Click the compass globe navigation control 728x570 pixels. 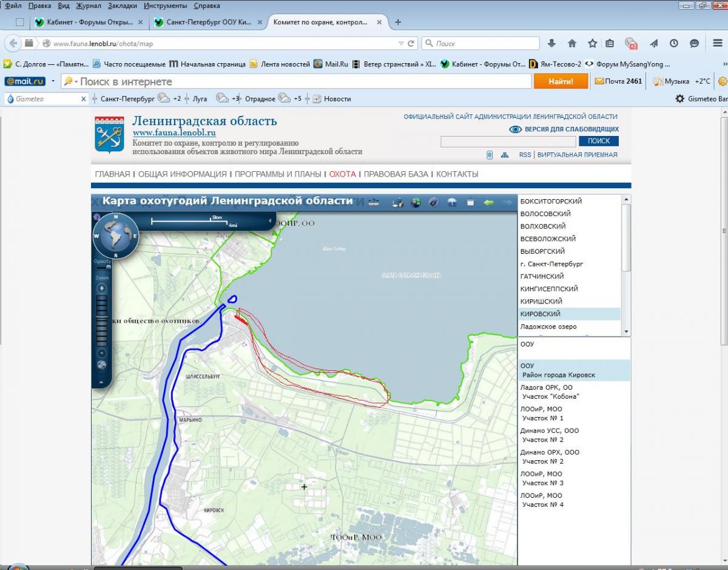[x=115, y=236]
